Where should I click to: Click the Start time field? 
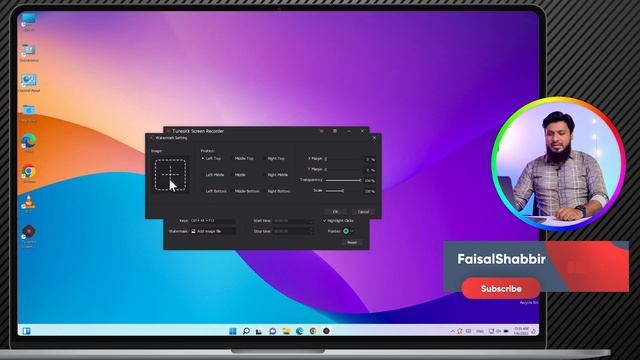[293, 221]
